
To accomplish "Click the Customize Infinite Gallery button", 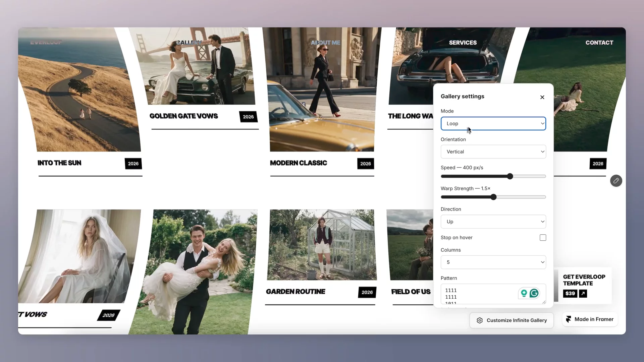I will pos(512,320).
